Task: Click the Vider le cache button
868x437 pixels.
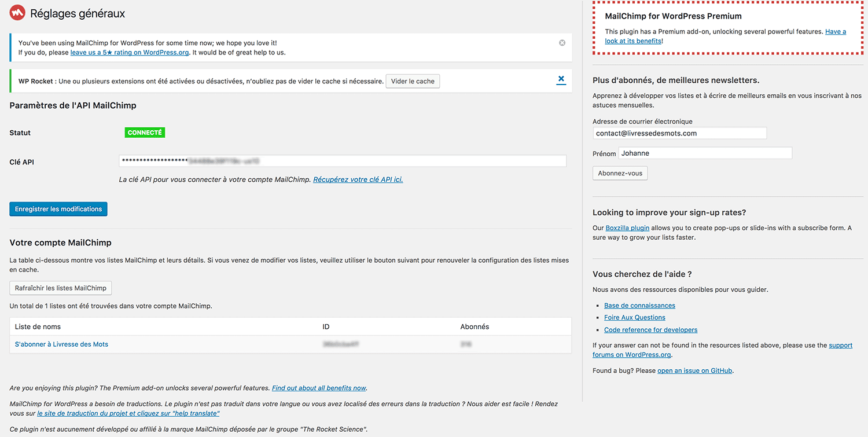Action: (x=413, y=81)
